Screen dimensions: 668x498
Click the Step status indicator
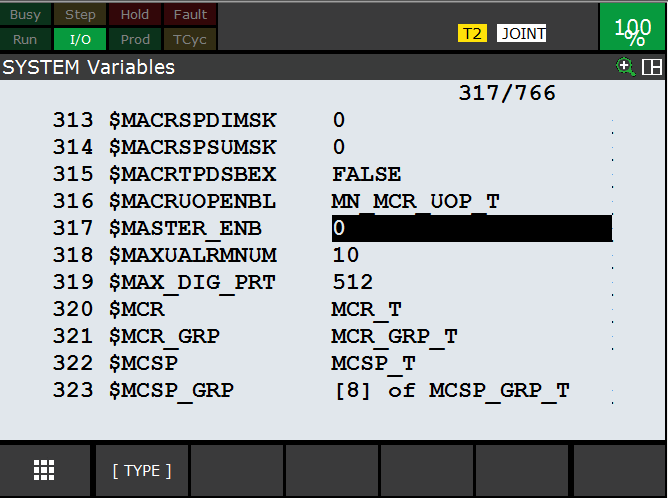(80, 15)
